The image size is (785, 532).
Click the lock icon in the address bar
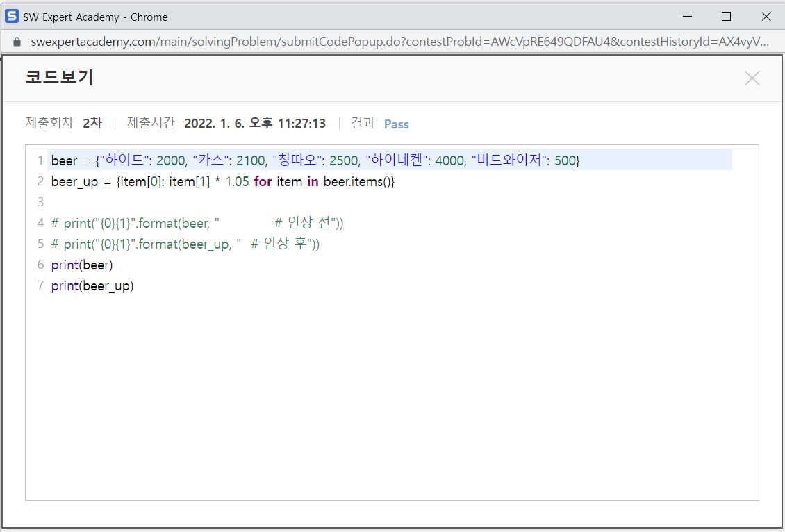17,42
